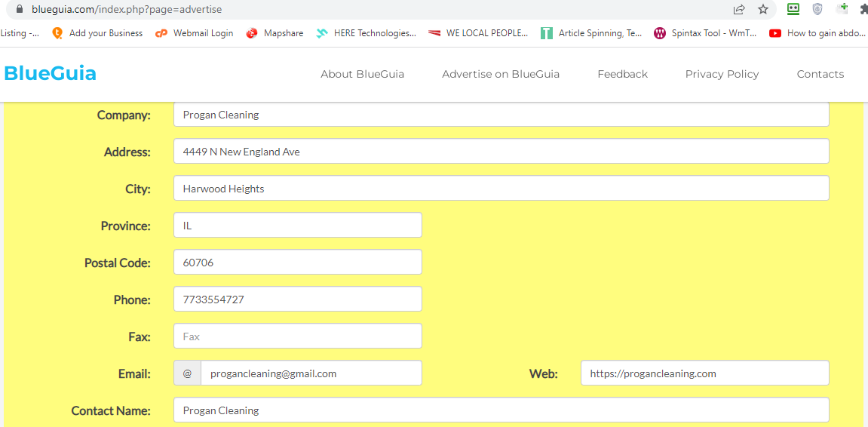Viewport: 868px width, 427px height.
Task: Click the Province field containing IL
Action: (298, 226)
